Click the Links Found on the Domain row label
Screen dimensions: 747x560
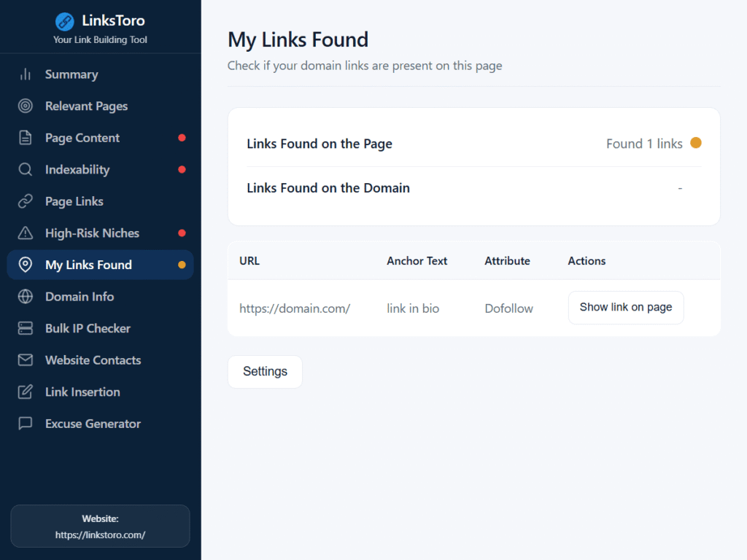pyautogui.click(x=328, y=188)
